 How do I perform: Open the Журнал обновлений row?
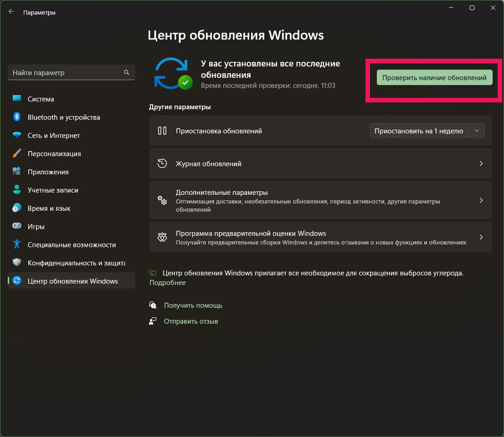(320, 163)
